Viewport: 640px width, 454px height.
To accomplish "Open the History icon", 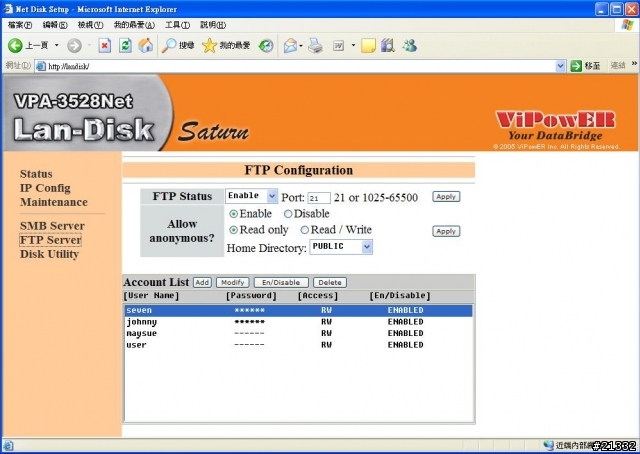I will click(x=266, y=45).
